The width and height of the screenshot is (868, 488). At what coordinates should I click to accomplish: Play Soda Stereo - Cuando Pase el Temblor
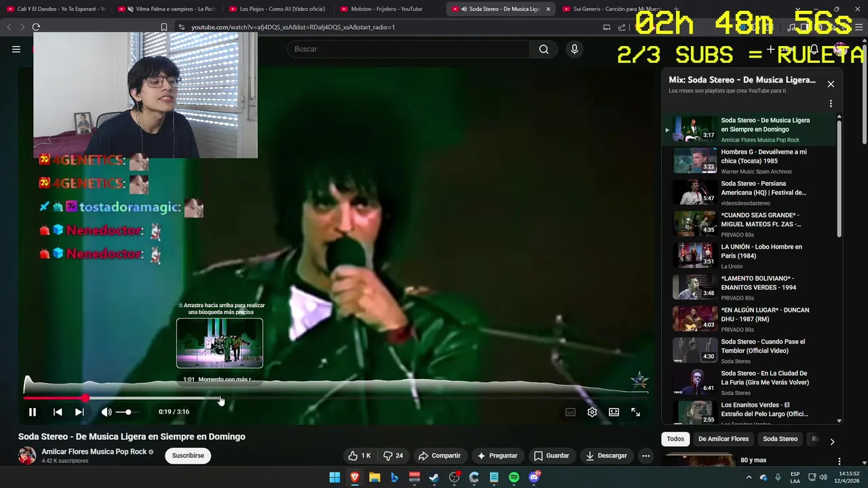(x=749, y=350)
